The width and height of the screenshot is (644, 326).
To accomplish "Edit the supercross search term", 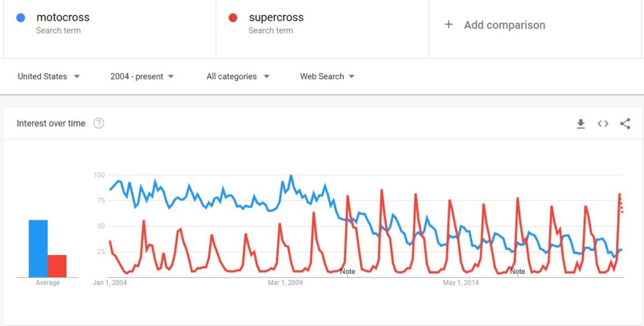I will tap(276, 18).
